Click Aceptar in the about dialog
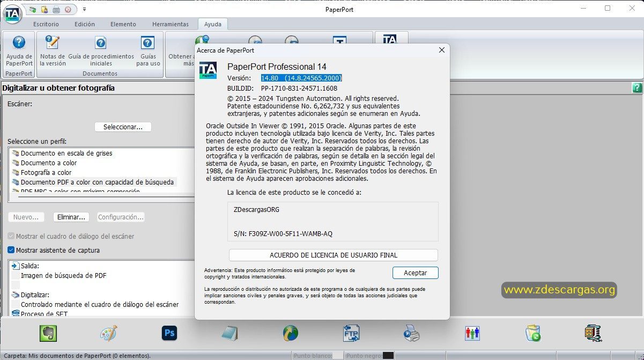This screenshot has height=360, width=644. point(416,273)
